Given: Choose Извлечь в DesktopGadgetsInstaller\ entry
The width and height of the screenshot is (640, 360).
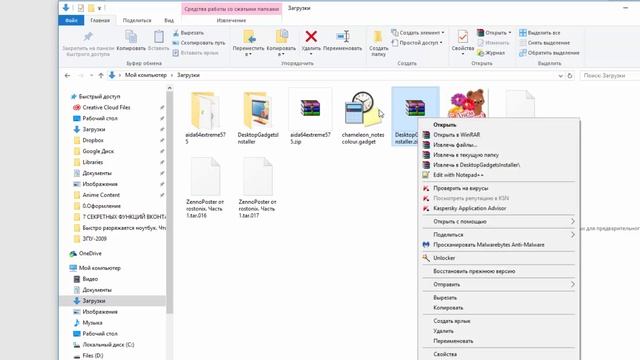Looking at the screenshot, I should coord(498,165).
